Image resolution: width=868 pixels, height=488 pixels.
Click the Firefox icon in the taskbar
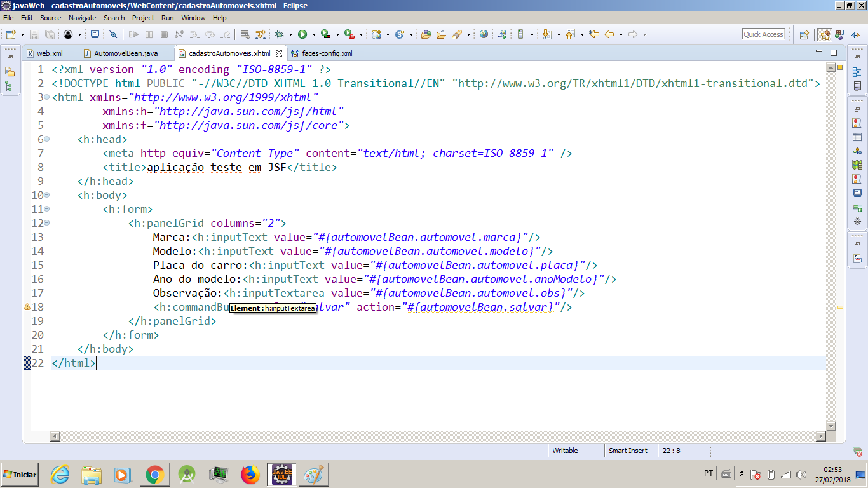[250, 475]
